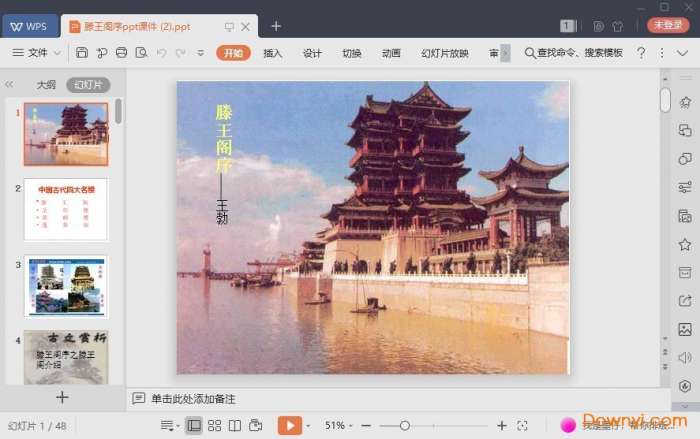Open the more options vertical dots menu

[x=662, y=53]
